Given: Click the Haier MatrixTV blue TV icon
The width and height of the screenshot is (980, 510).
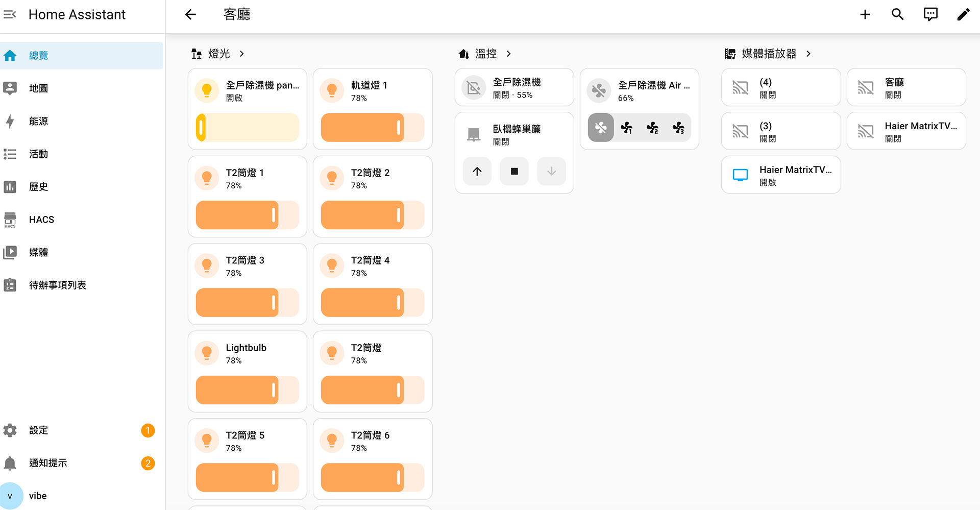Looking at the screenshot, I should tap(740, 175).
